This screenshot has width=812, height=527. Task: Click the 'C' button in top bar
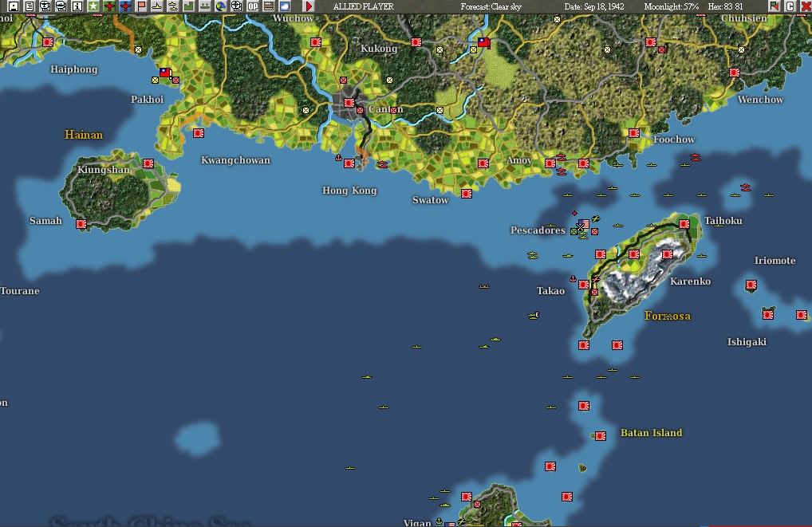[x=790, y=6]
